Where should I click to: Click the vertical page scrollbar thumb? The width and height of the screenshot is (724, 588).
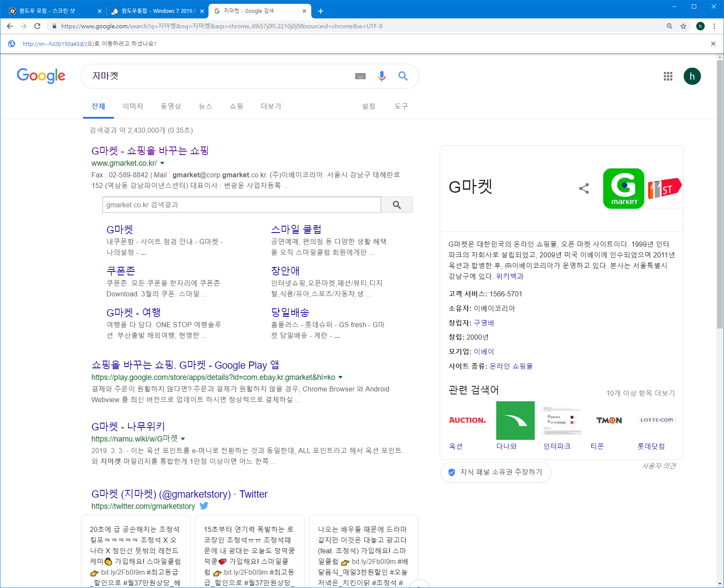click(720, 195)
